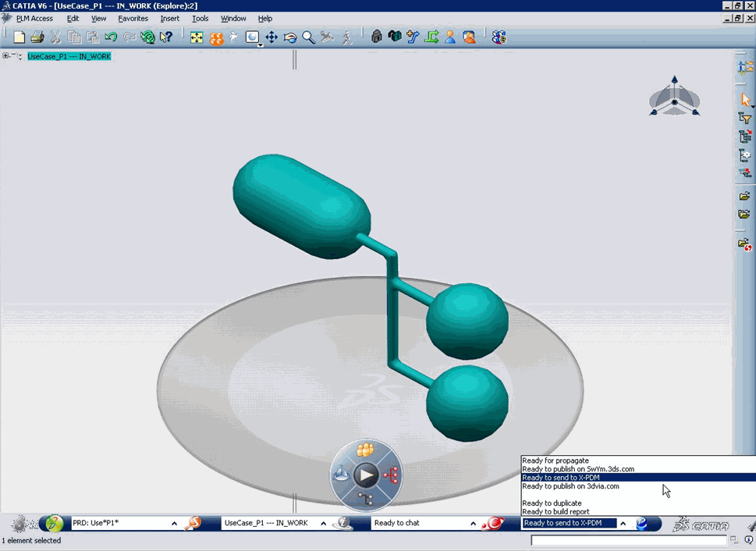The image size is (756, 551).
Task: Open the Edit menu
Action: (x=73, y=18)
